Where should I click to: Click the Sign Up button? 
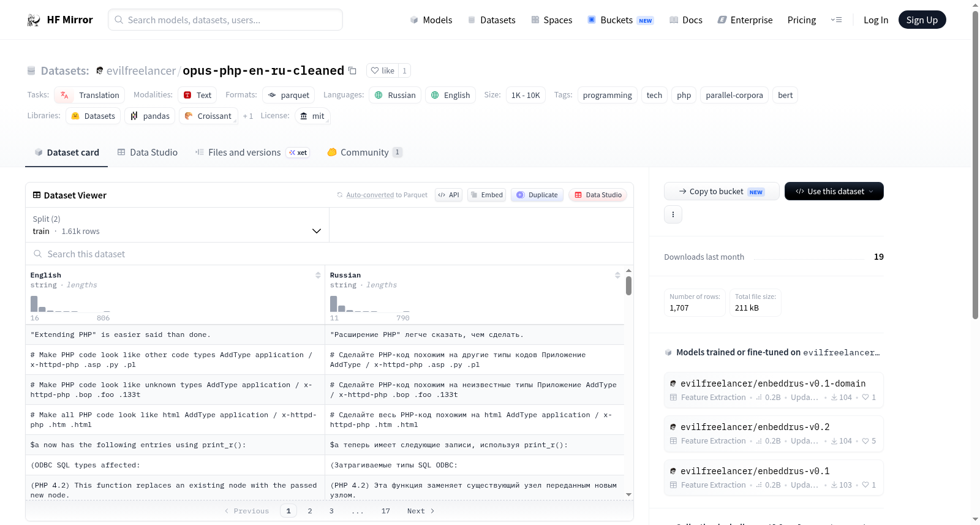point(922,20)
